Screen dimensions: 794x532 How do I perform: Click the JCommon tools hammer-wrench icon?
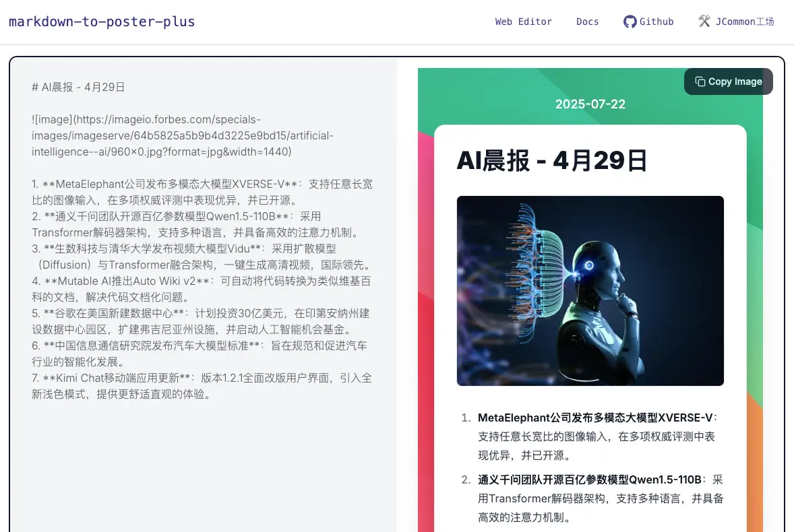click(x=704, y=22)
